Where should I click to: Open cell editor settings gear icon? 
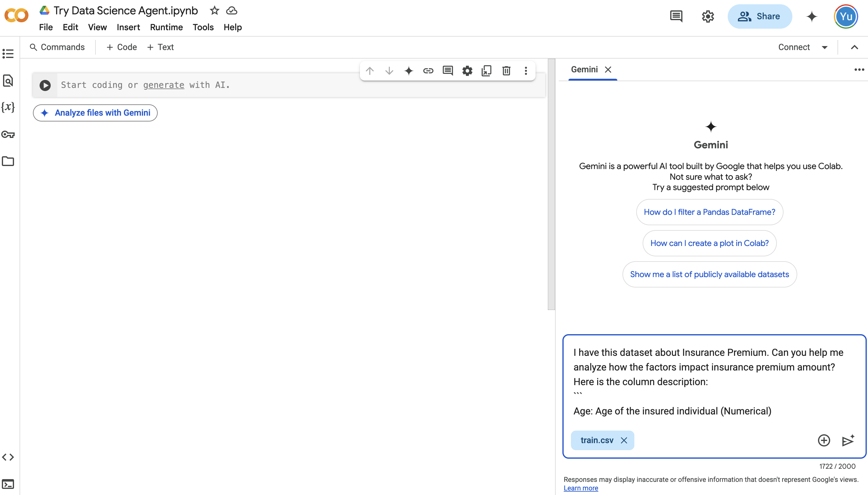[x=468, y=71]
